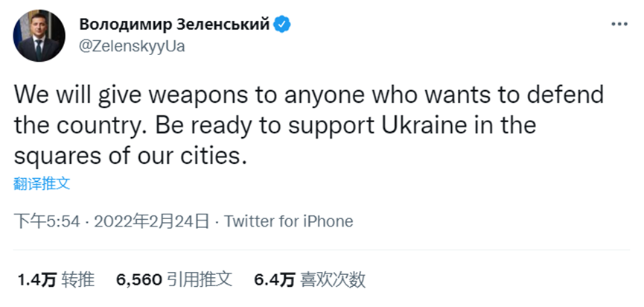Click the 6,560 quote tweets number
This screenshot has width=644, height=307.
(x=139, y=280)
